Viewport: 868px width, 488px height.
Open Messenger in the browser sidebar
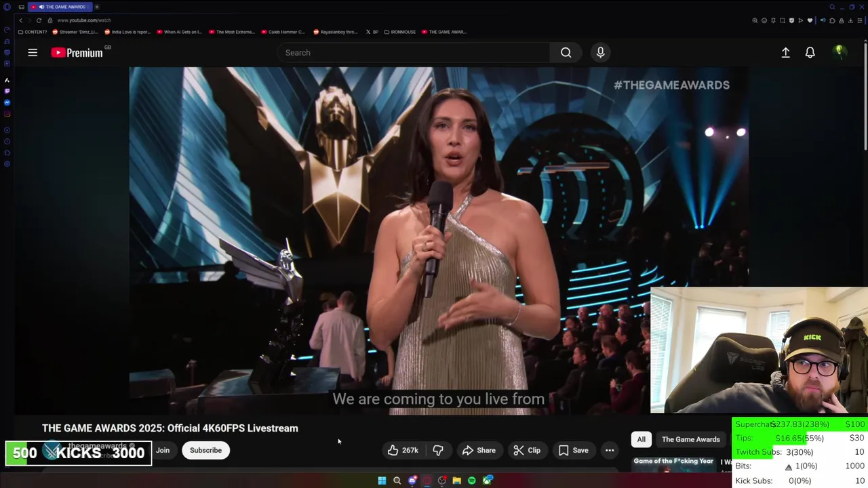[7, 102]
